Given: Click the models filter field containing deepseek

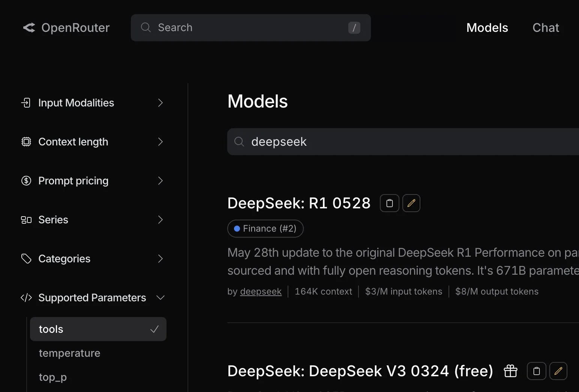Looking at the screenshot, I should pyautogui.click(x=403, y=142).
